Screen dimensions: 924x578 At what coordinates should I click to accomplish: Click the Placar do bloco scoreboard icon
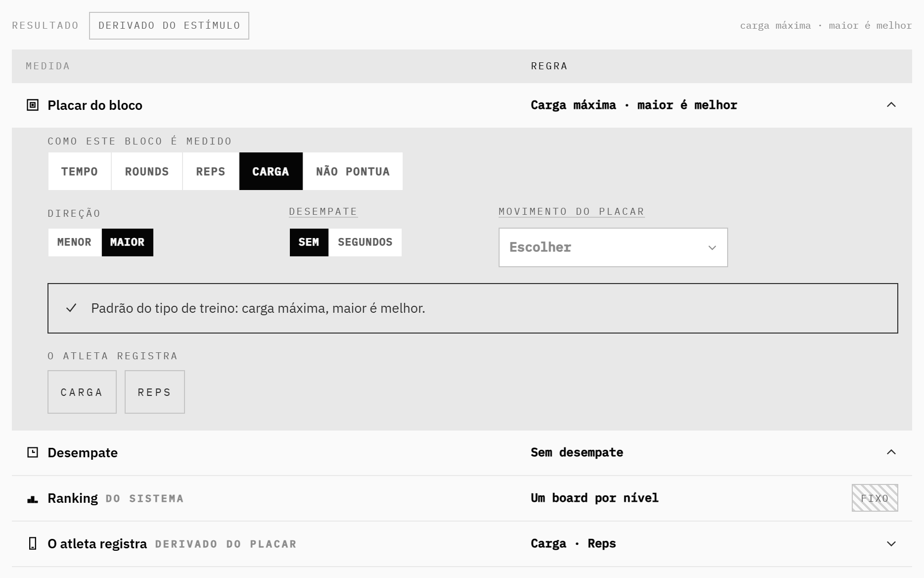click(x=33, y=105)
